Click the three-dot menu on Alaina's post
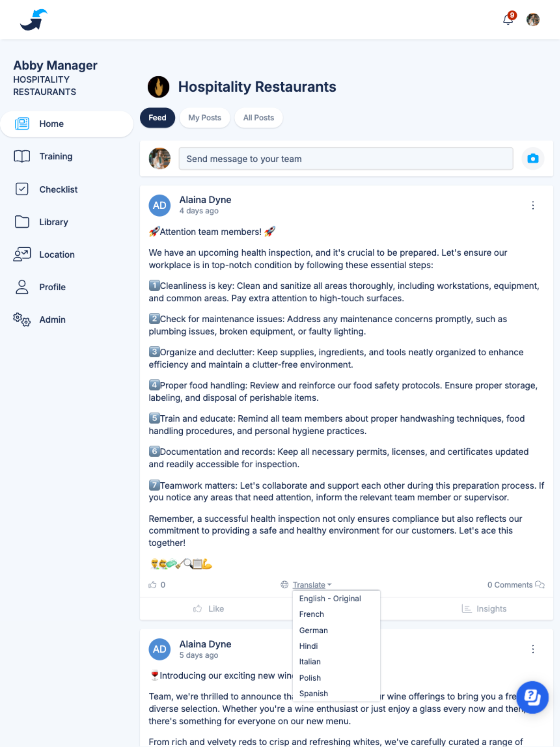This screenshot has width=560, height=747. pyautogui.click(x=533, y=205)
